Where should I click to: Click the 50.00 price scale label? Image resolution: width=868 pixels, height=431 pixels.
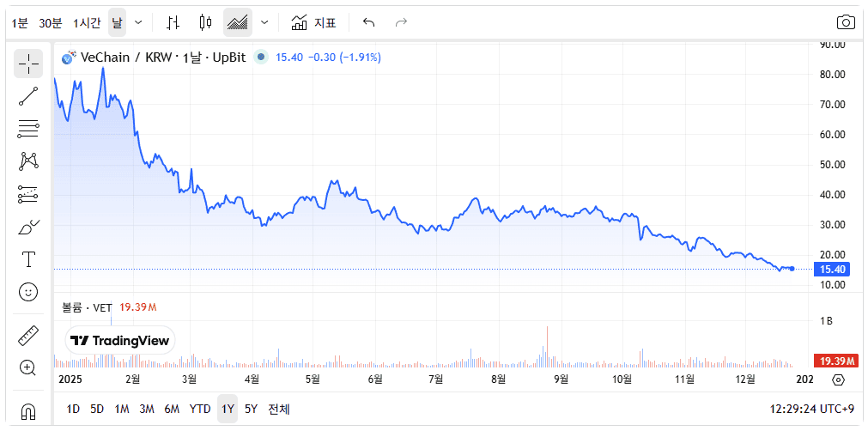tap(832, 165)
